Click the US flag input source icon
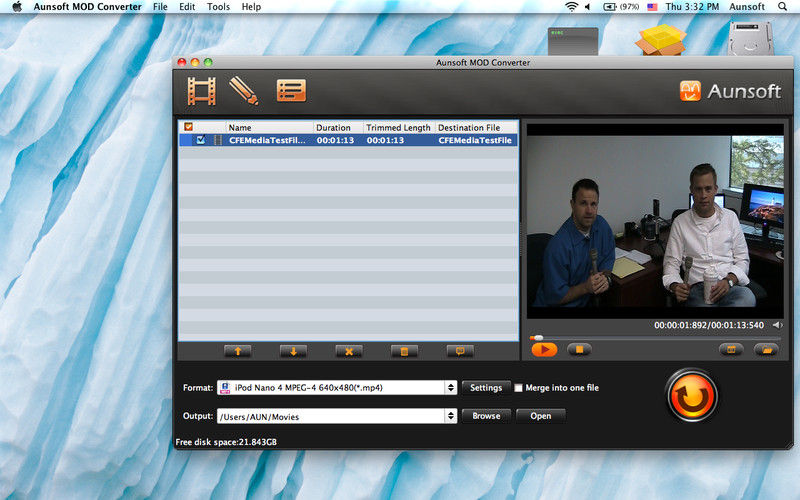The image size is (800, 500). (652, 7)
